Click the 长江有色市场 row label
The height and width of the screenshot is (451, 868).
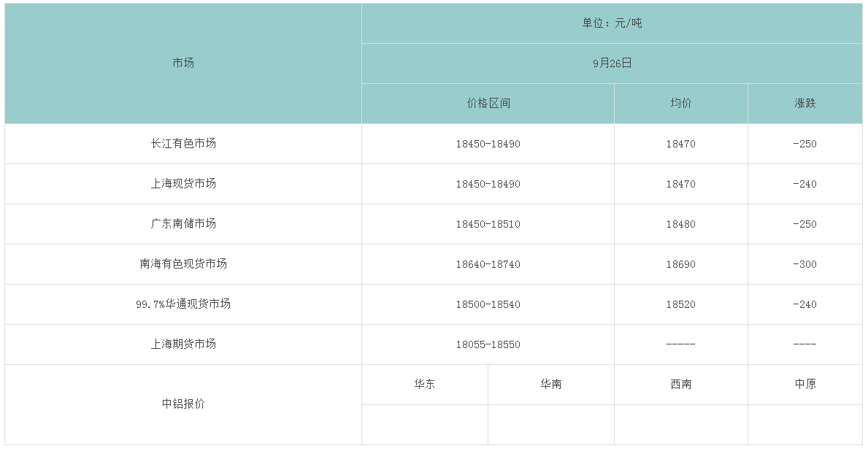183,144
